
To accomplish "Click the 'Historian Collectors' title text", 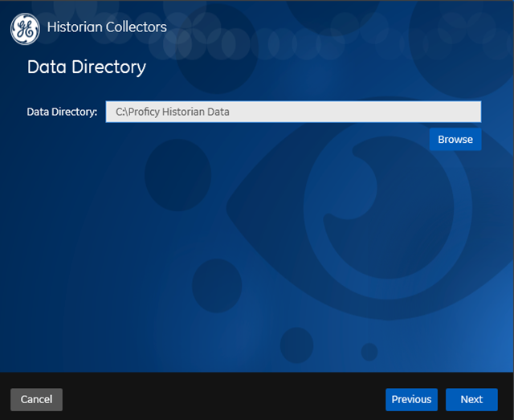I will pos(107,27).
